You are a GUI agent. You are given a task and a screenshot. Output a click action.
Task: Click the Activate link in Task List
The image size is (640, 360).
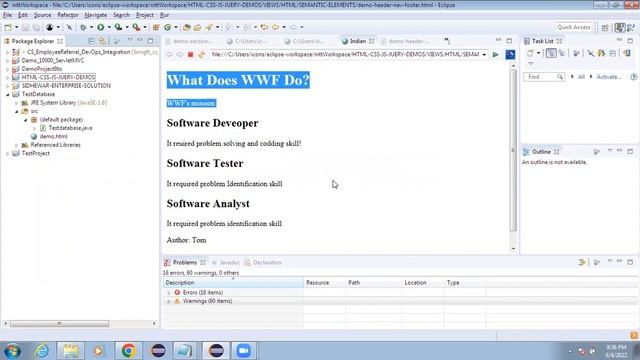coord(609,77)
